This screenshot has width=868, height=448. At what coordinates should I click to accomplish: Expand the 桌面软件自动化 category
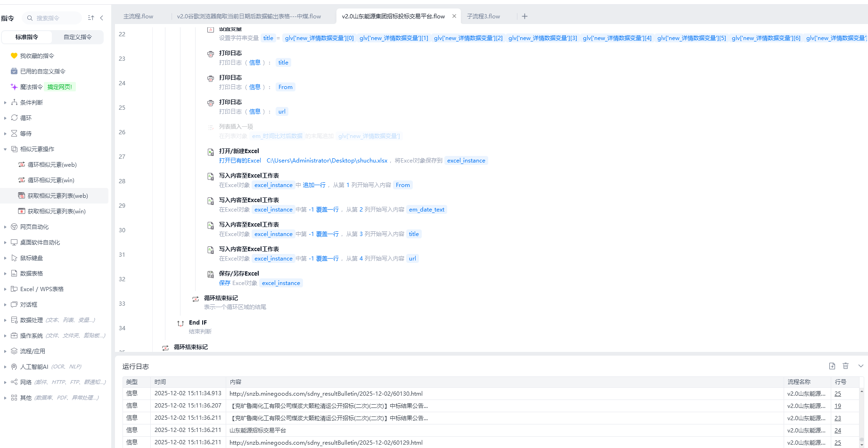click(x=5, y=242)
